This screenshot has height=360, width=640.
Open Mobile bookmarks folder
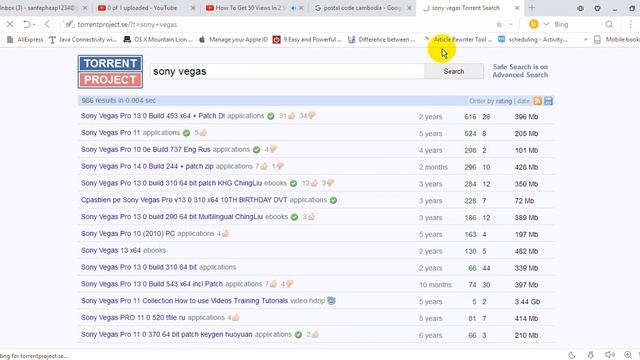click(617, 40)
